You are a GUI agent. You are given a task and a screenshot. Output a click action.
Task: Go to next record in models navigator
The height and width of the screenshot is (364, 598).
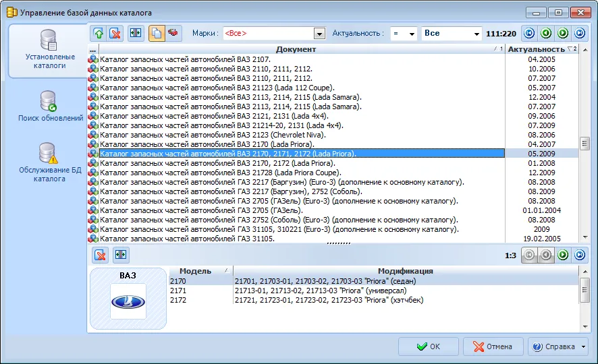(563, 255)
